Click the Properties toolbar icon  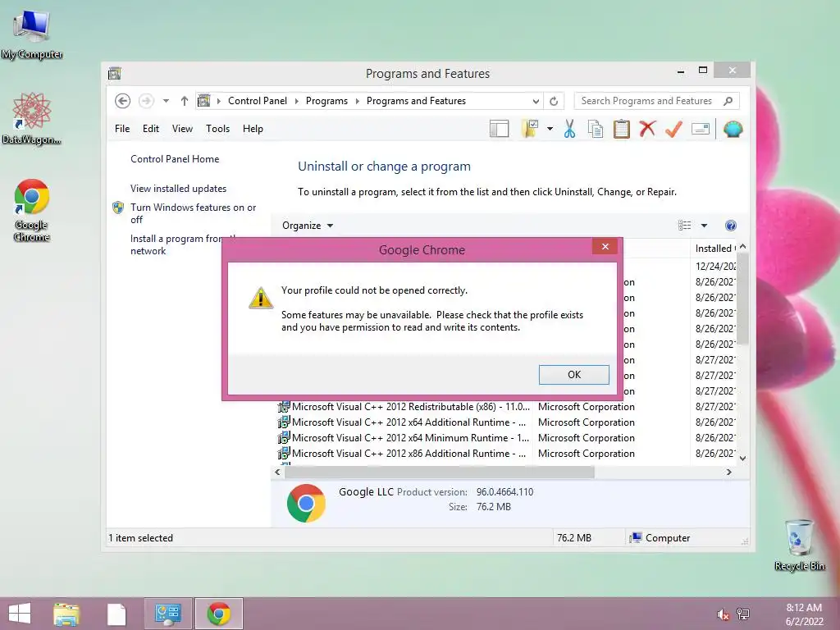coord(701,129)
